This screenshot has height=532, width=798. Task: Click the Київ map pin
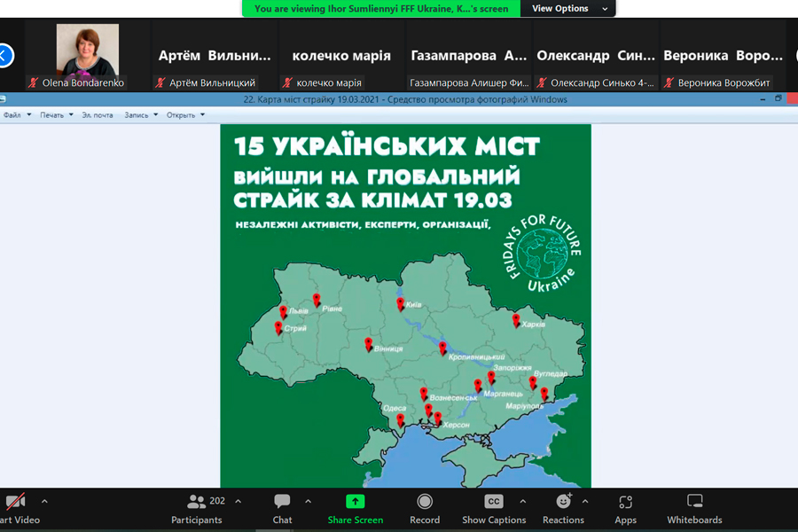[x=401, y=304]
